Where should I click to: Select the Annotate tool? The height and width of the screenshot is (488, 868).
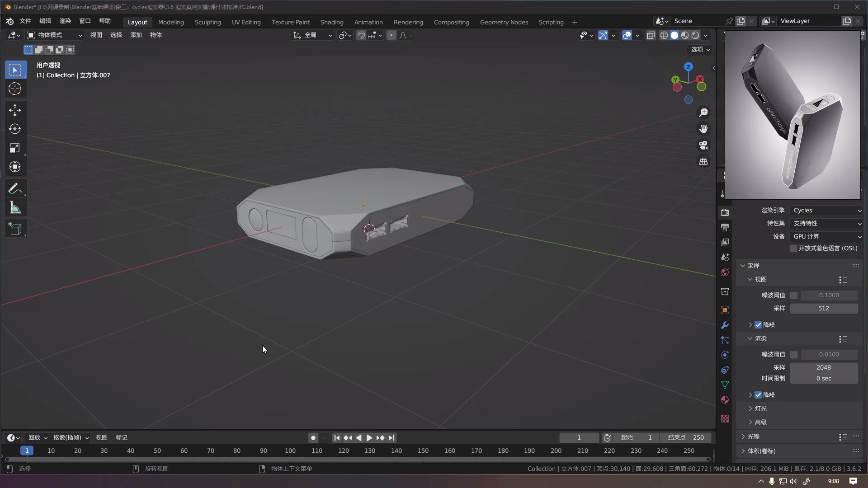[x=15, y=188]
